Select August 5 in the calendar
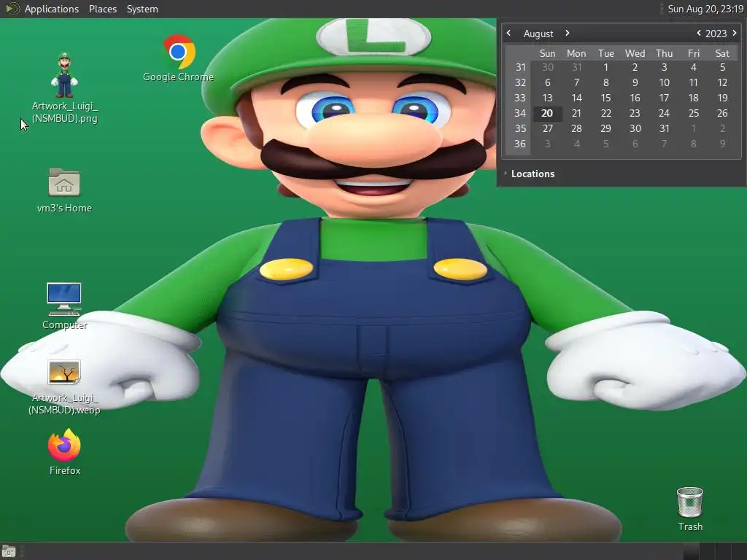This screenshot has width=747, height=560. point(722,68)
